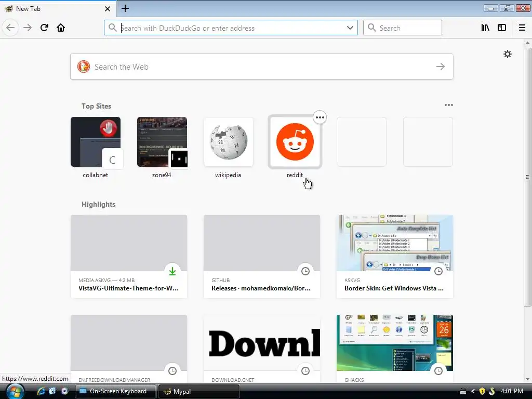Open GitHub Releases mohamedkomalo highlight card
This screenshot has width=532, height=399.
point(262,257)
